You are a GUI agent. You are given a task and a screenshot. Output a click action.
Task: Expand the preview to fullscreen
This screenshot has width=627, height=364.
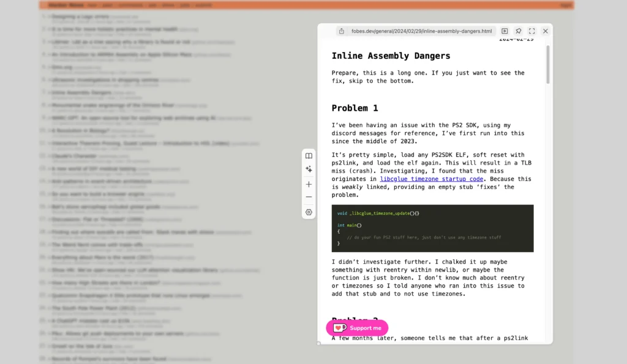click(x=531, y=31)
